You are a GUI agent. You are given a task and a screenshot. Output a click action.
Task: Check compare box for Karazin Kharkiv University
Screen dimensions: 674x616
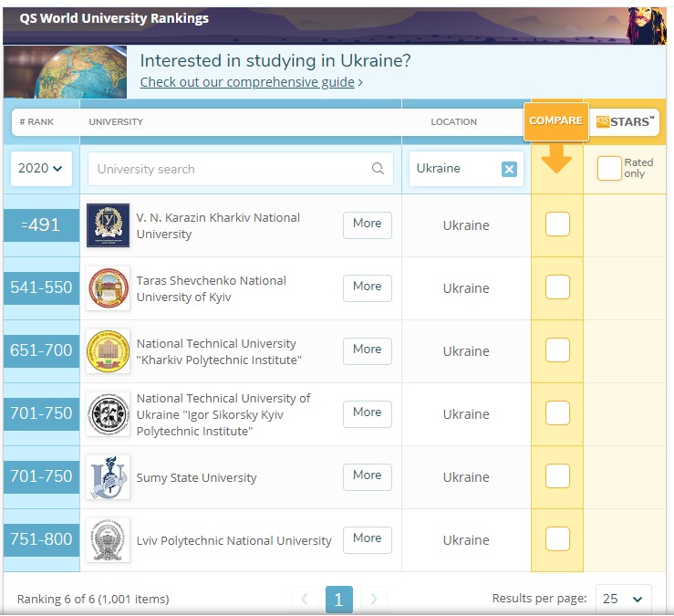[x=557, y=224]
